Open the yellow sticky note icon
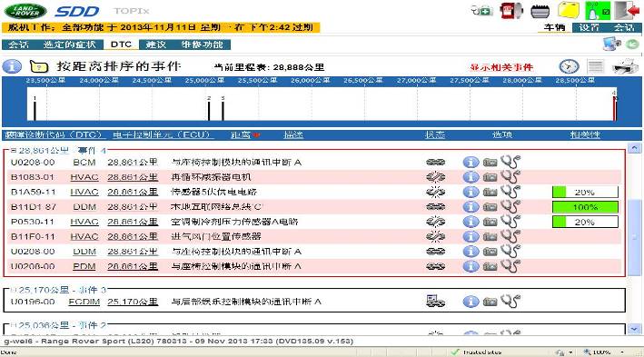This screenshot has height=357, width=644. tap(569, 10)
